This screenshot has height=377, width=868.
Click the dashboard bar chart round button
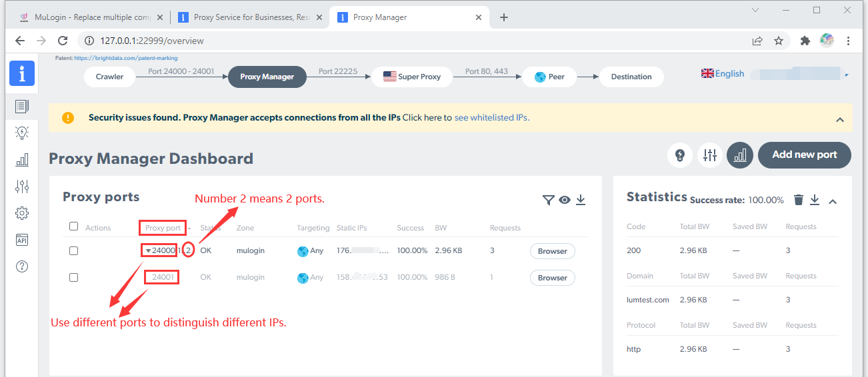tap(740, 155)
